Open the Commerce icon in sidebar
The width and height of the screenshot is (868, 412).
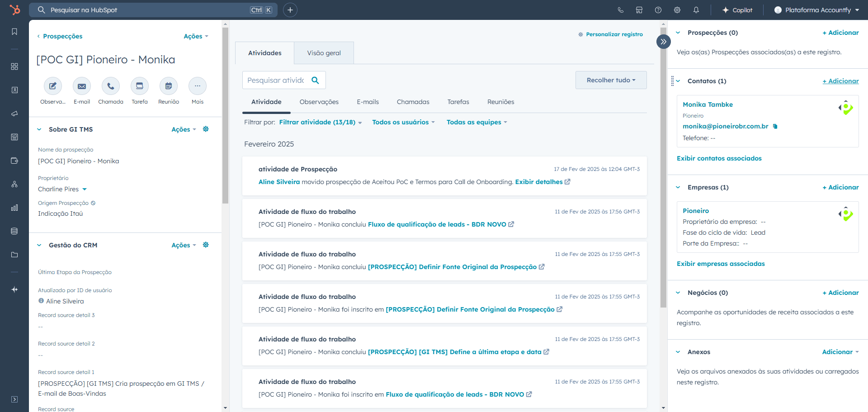click(14, 161)
